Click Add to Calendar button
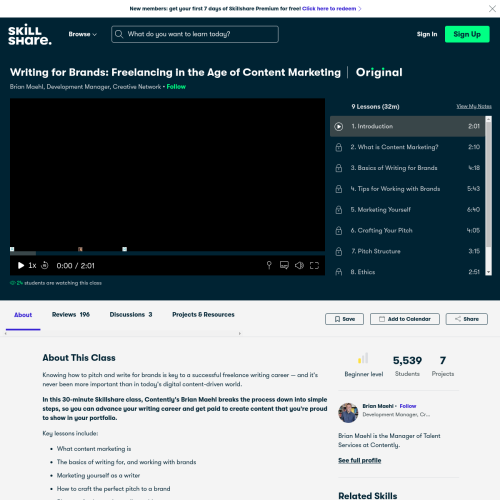500x500 pixels. coord(405,319)
